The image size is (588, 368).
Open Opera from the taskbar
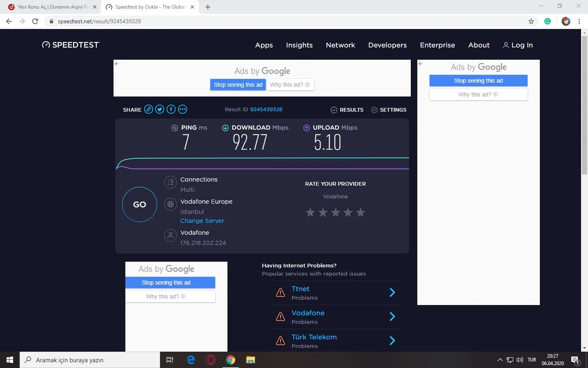coord(211,360)
